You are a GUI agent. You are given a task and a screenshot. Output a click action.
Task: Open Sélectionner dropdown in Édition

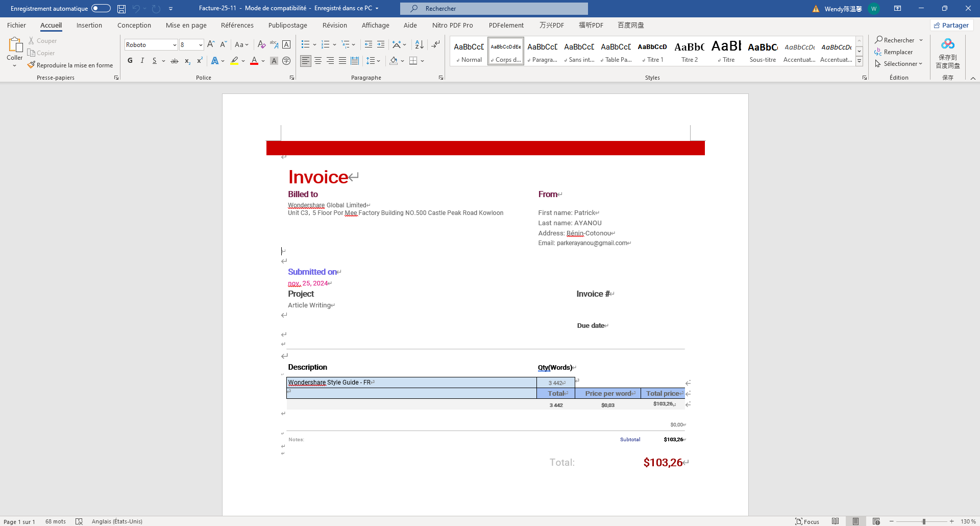click(898, 64)
